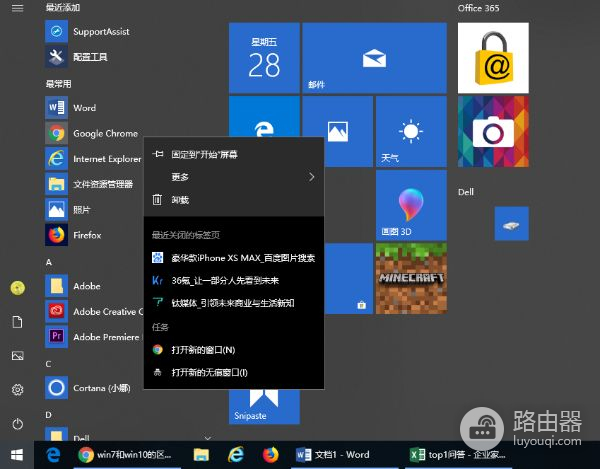
Task: Open the recent 钛媒体 tab entry
Action: pyautogui.click(x=232, y=302)
